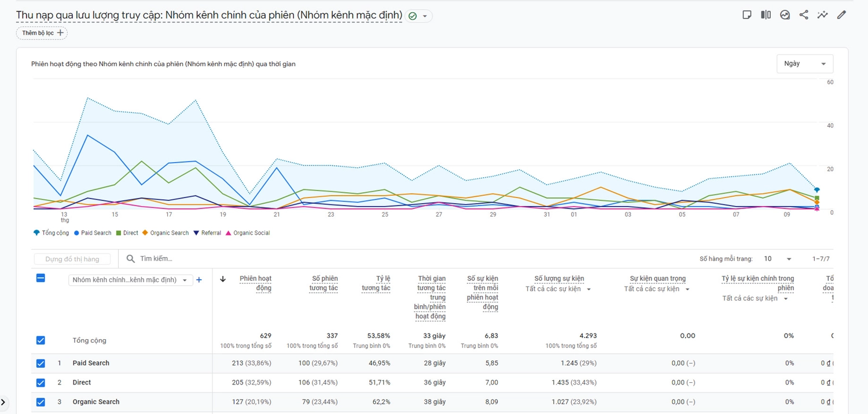The height and width of the screenshot is (414, 868).
Task: Click the 1–7/7 pagination indicator
Action: 821,259
